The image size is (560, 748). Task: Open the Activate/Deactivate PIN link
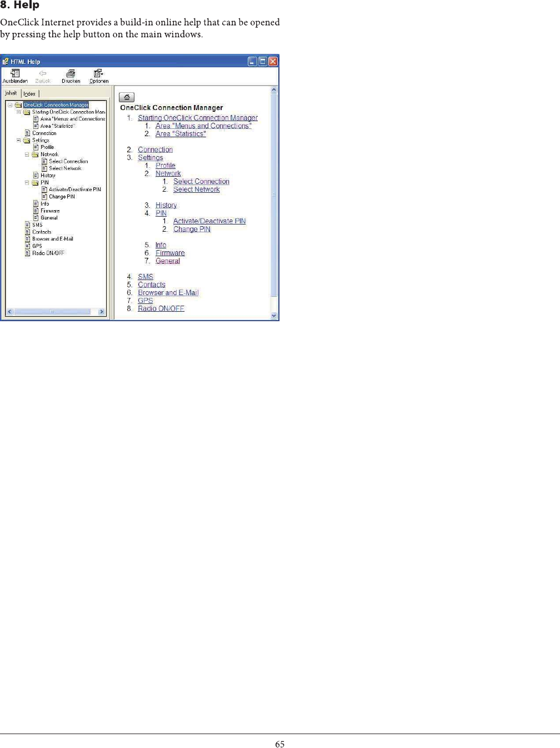[x=209, y=221]
